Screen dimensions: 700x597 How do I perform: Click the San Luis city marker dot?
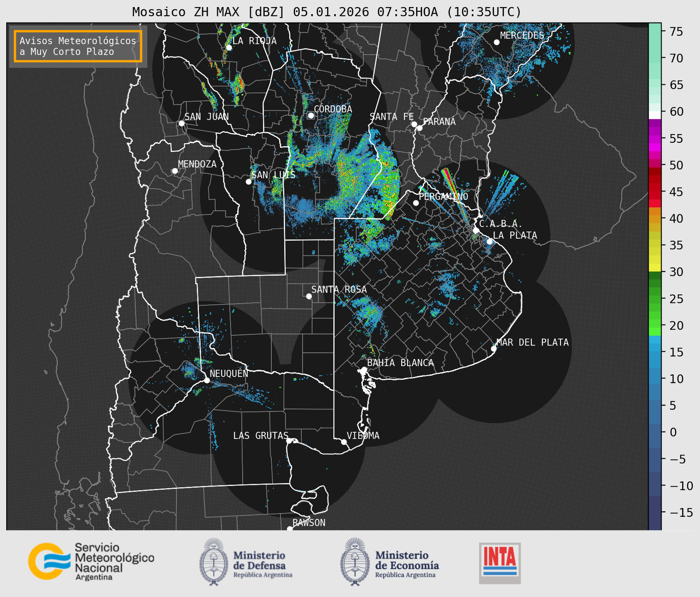[x=249, y=182]
